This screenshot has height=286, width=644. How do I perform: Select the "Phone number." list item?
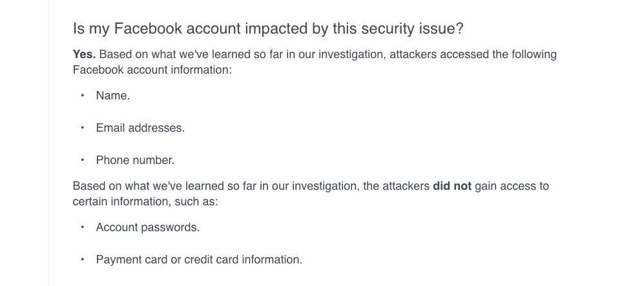pyautogui.click(x=135, y=161)
